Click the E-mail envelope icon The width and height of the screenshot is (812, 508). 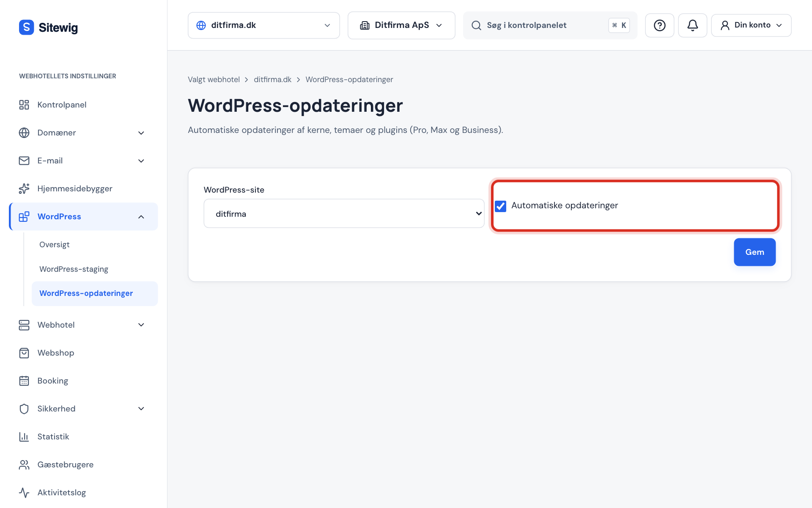coord(24,161)
